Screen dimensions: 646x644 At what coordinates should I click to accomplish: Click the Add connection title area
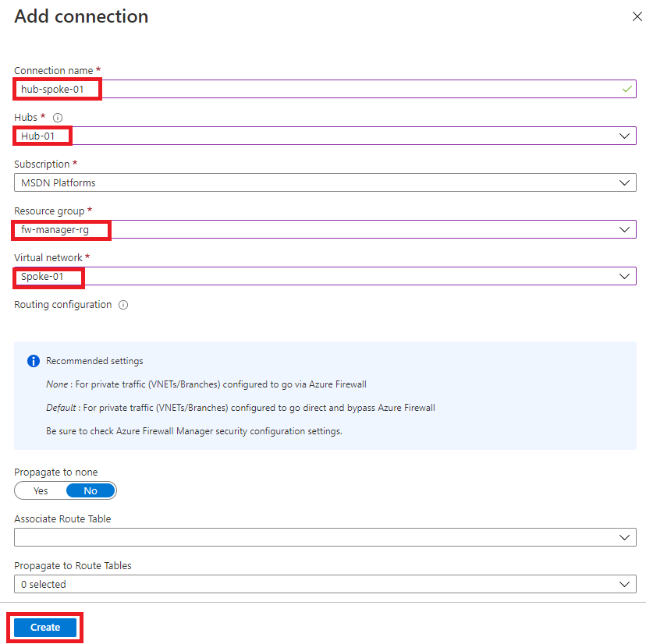81,16
